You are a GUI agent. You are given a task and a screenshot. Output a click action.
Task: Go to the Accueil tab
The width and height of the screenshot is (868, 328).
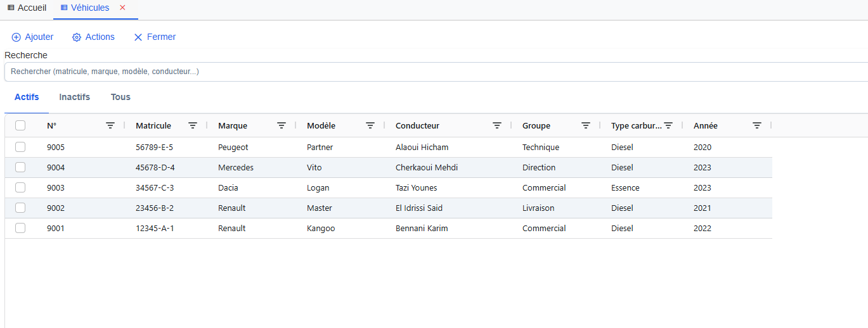coord(27,8)
